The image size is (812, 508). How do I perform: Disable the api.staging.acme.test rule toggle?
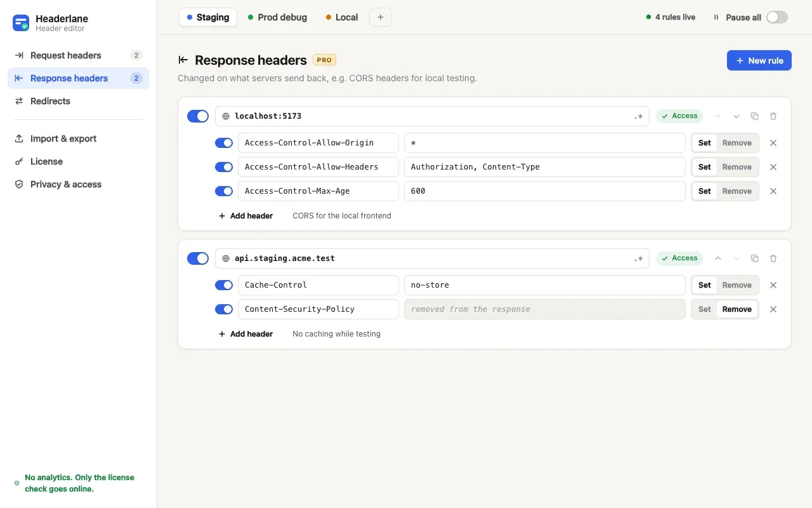(x=198, y=258)
